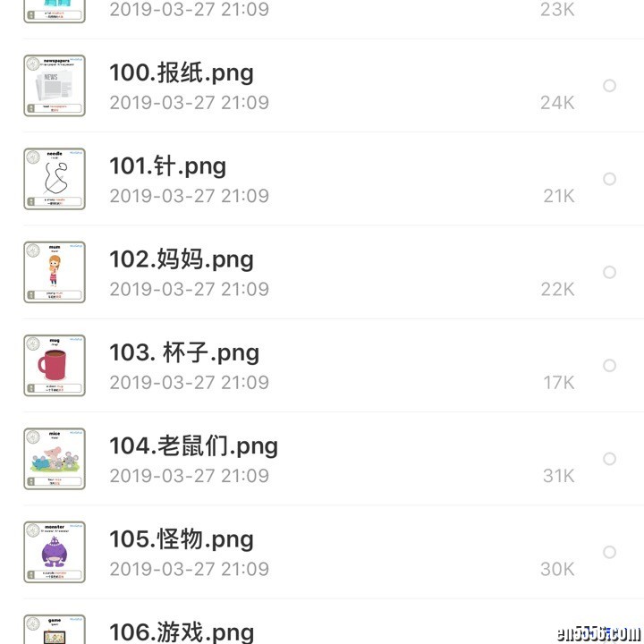The width and height of the screenshot is (644, 644).
Task: Open the needle thumbnail image
Action: click(54, 179)
